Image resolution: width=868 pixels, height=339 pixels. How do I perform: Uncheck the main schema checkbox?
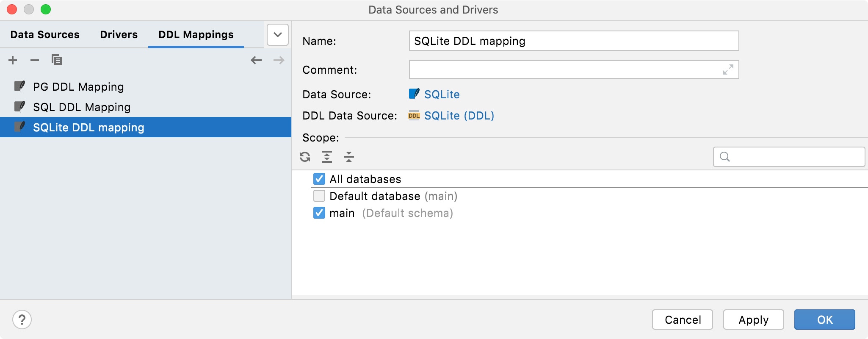(x=319, y=213)
